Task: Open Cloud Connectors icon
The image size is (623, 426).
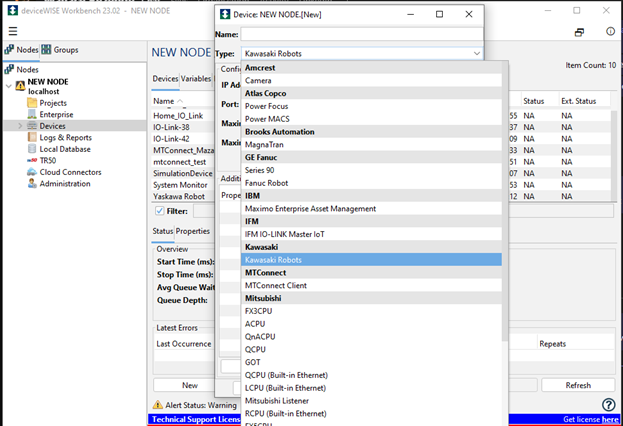Action: [x=31, y=172]
